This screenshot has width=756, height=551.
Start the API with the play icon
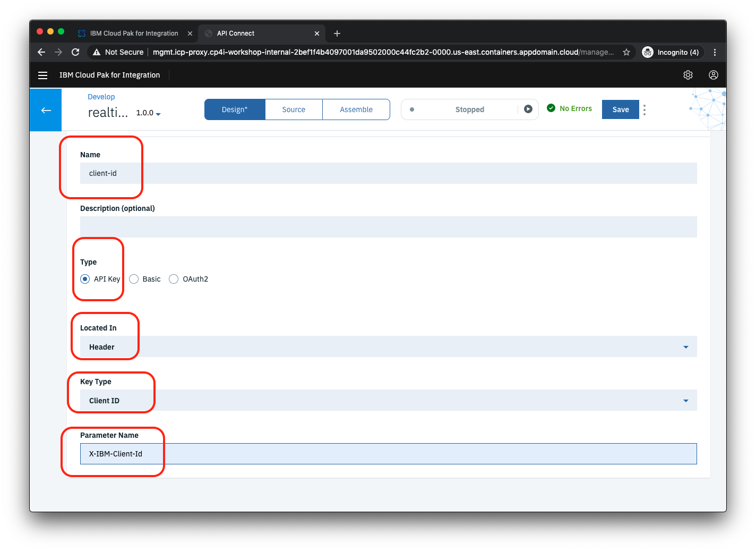528,109
